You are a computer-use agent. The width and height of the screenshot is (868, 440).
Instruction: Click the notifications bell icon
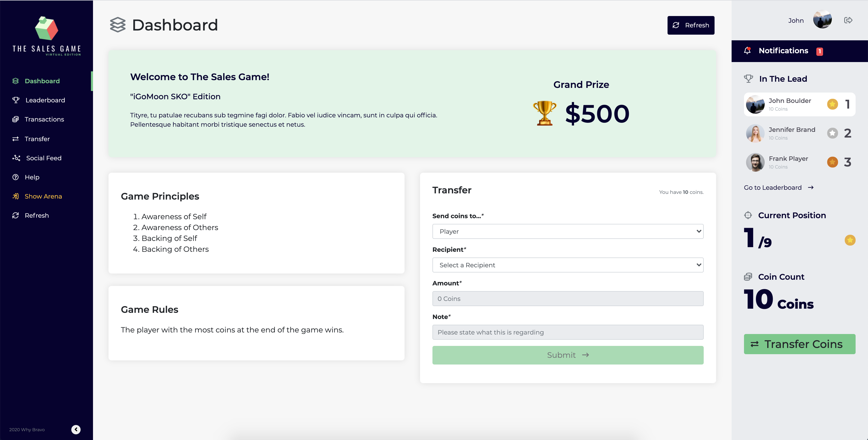747,51
